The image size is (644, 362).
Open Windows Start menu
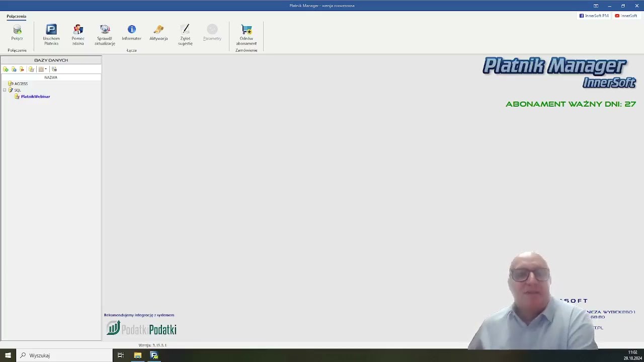coord(8,355)
